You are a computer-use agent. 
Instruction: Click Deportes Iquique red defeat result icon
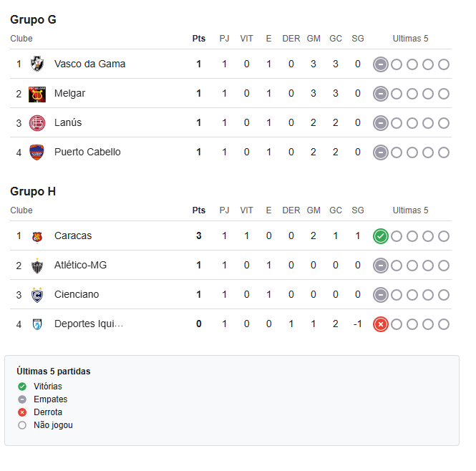click(x=380, y=324)
